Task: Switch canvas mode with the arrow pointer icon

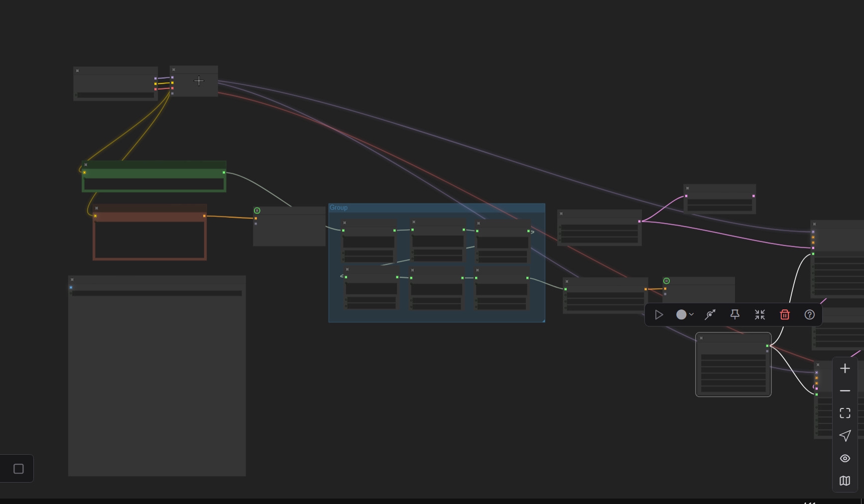Action: 845,436
